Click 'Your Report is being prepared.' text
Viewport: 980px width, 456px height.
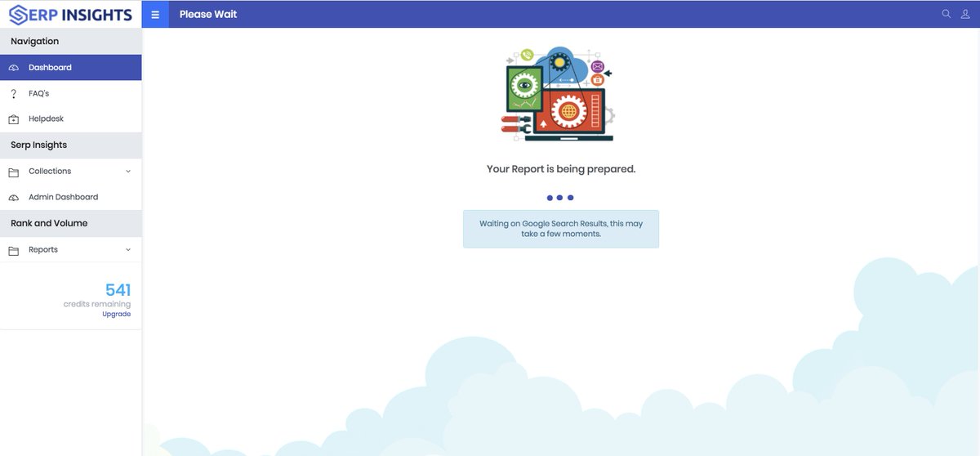pos(561,169)
